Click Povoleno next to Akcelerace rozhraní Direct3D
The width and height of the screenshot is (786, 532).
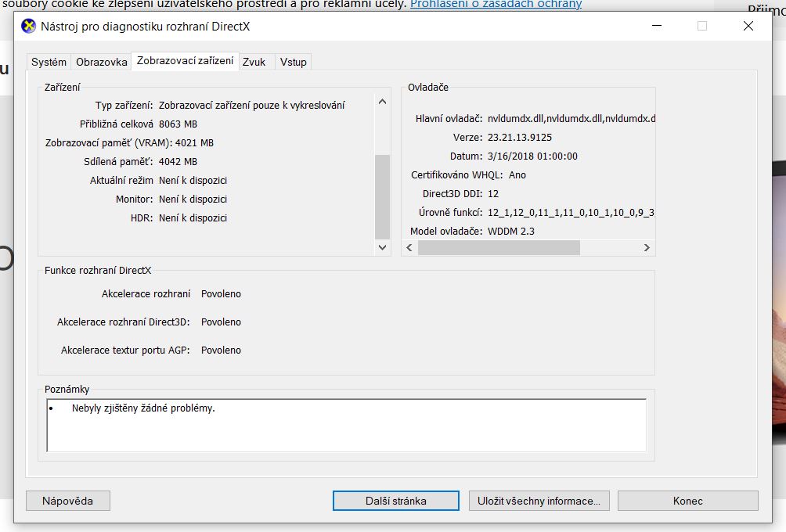coord(221,322)
